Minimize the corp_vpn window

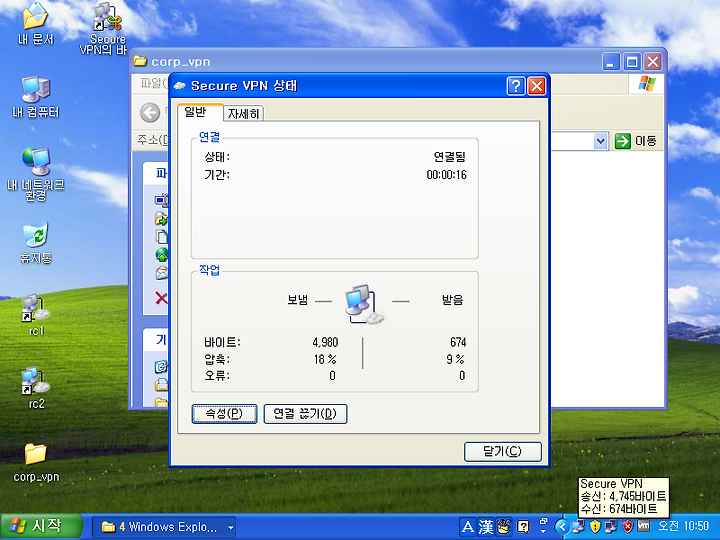pos(611,62)
